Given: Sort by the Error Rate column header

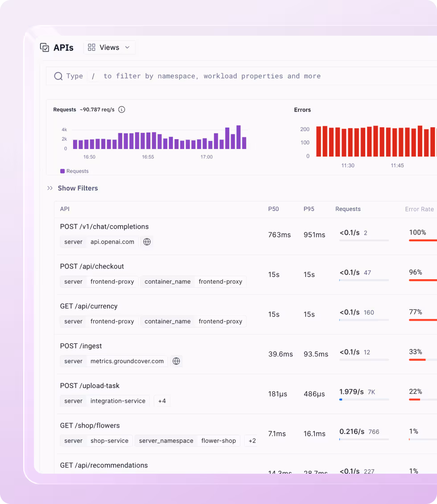Looking at the screenshot, I should coord(419,209).
